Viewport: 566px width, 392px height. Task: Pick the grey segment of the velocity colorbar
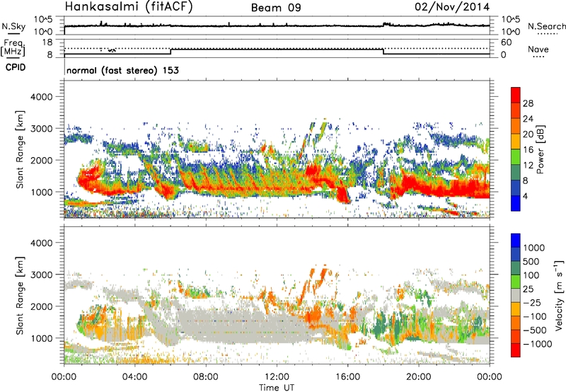click(x=516, y=296)
